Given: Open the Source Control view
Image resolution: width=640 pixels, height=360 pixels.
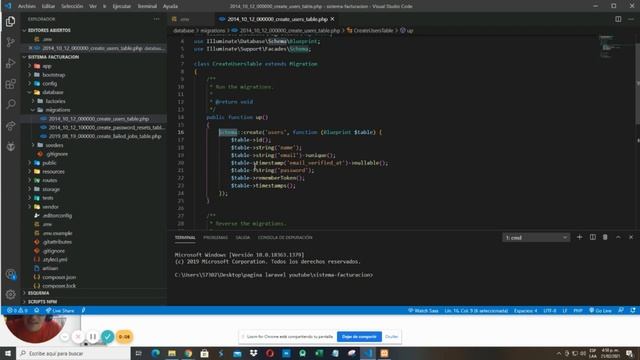Looking at the screenshot, I should click(x=11, y=42).
